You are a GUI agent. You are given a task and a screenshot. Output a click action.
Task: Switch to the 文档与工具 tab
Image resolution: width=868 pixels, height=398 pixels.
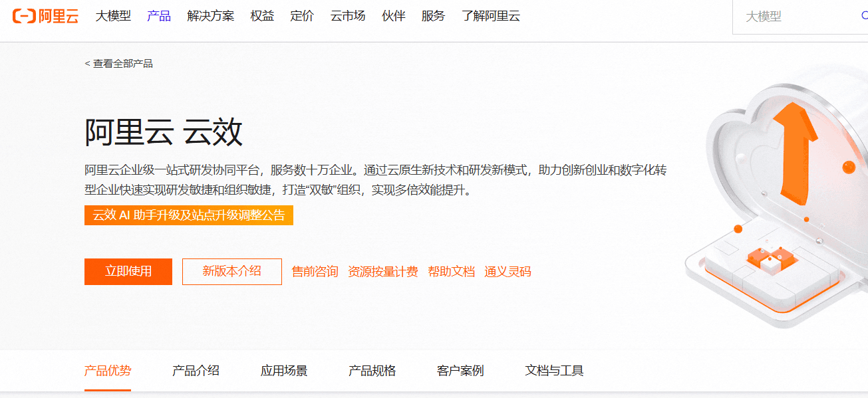(555, 371)
